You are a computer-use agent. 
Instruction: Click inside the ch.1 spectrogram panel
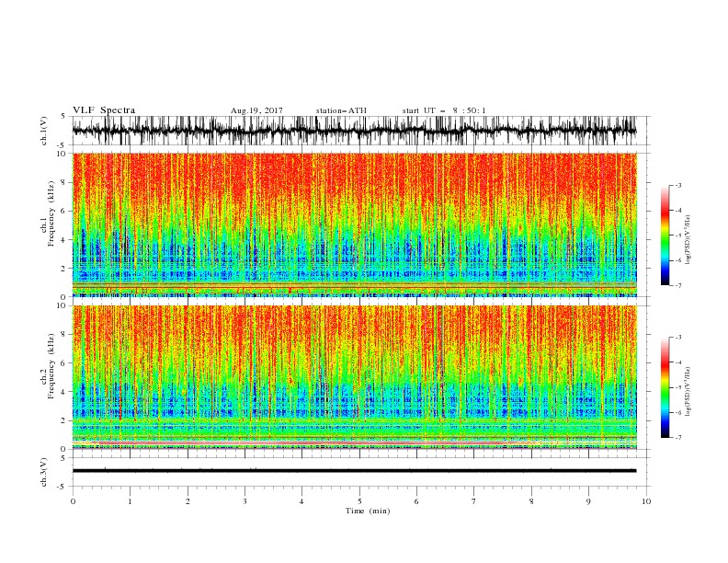point(354,224)
